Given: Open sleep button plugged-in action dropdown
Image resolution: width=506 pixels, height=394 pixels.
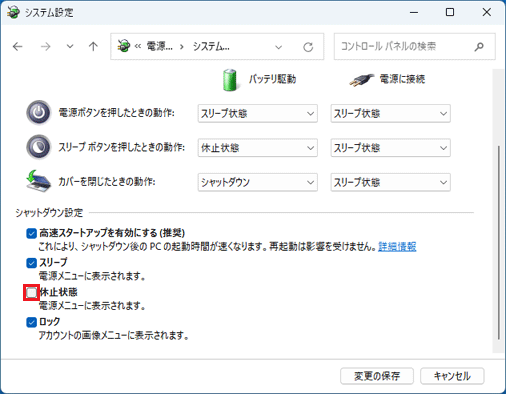Looking at the screenshot, I should (391, 148).
